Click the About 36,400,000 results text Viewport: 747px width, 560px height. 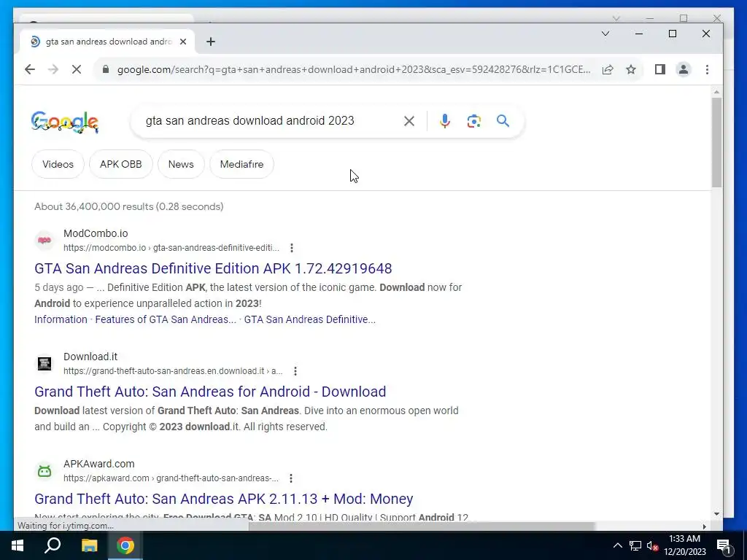coord(128,206)
